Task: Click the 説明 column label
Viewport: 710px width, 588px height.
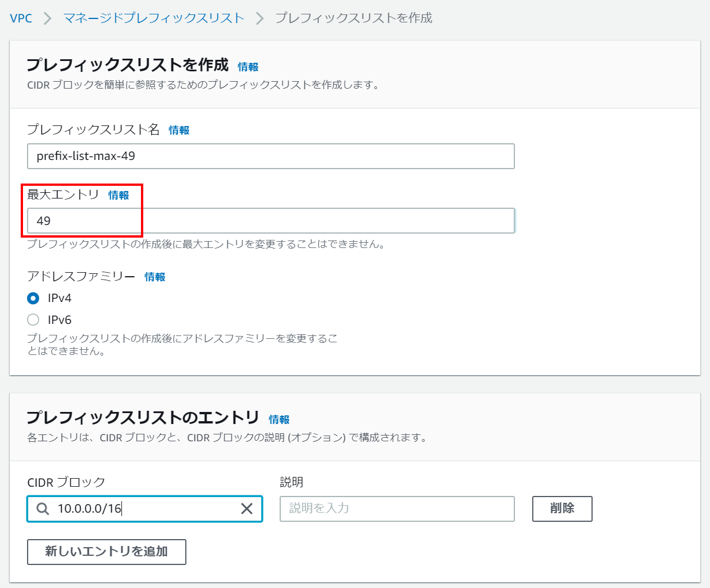Action: click(x=292, y=483)
